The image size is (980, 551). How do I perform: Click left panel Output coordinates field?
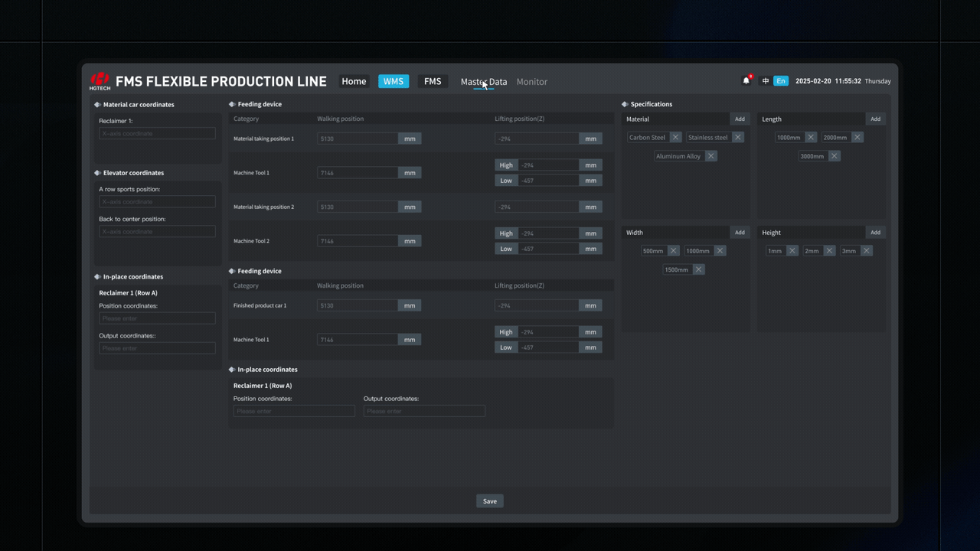[157, 348]
